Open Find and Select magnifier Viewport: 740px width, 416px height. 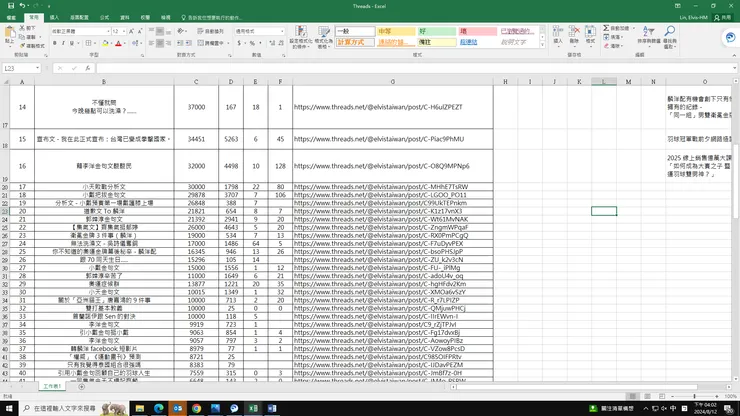670,36
